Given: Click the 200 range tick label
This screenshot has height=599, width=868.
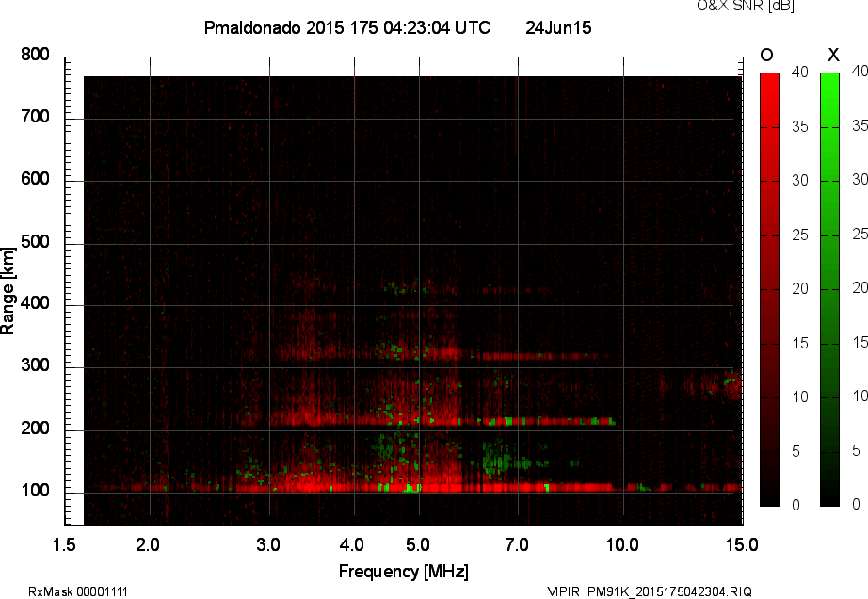Looking at the screenshot, I should click(36, 429).
